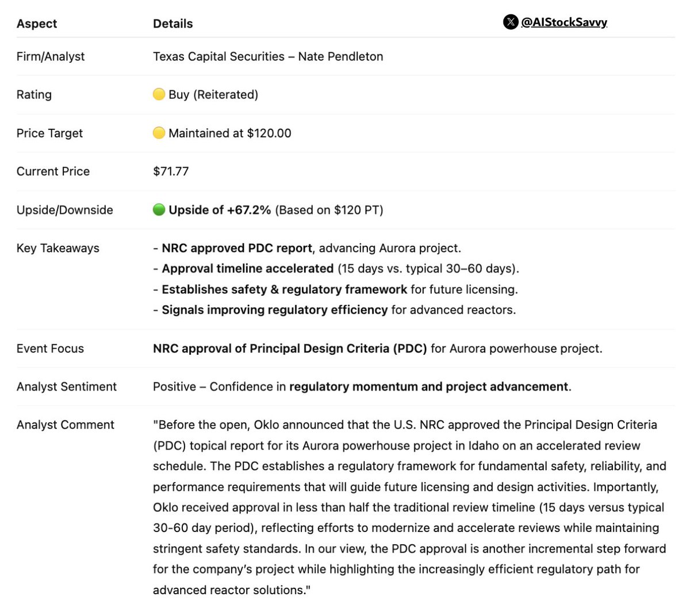Click Approval timeline accelerated bullet text
The image size is (690, 616).
point(248,269)
